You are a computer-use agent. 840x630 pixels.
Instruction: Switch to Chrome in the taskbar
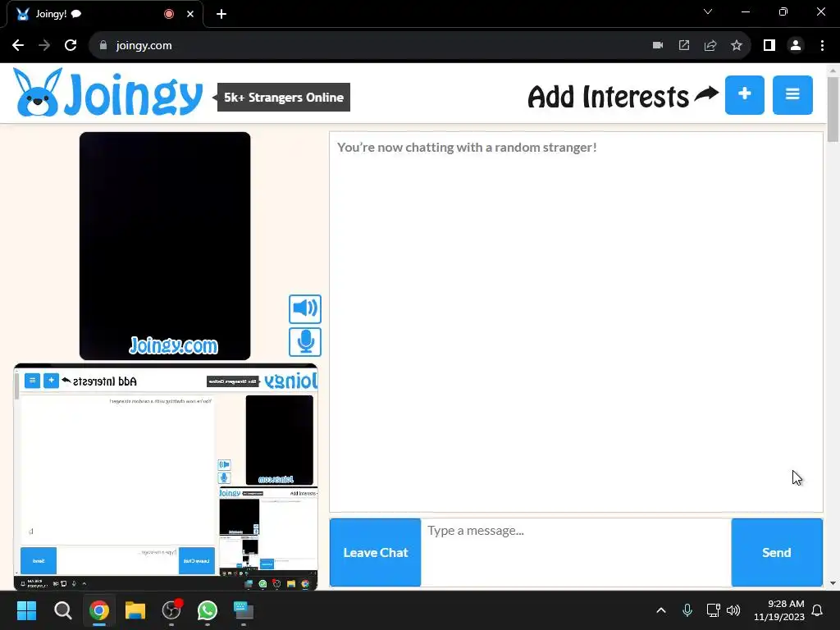99,610
